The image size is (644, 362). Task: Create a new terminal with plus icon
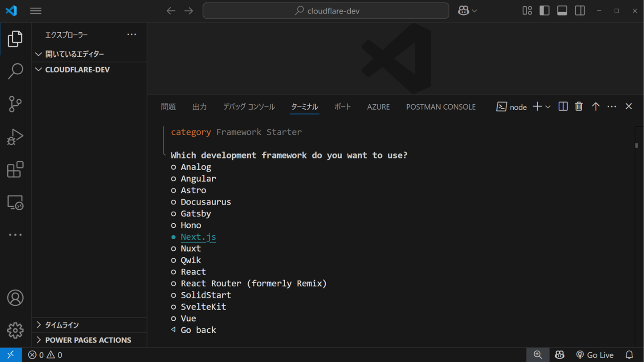pos(537,106)
